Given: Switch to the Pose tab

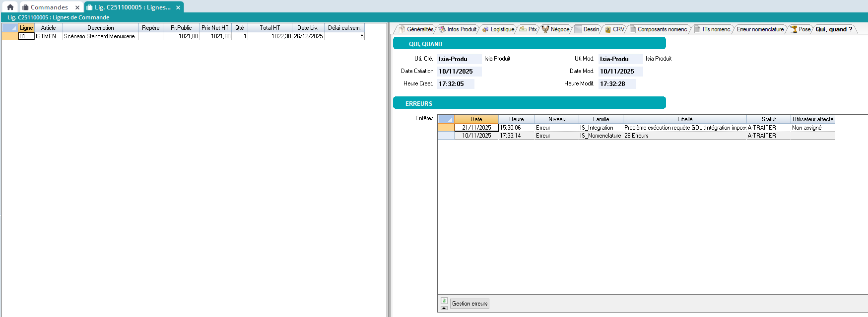Looking at the screenshot, I should point(801,29).
